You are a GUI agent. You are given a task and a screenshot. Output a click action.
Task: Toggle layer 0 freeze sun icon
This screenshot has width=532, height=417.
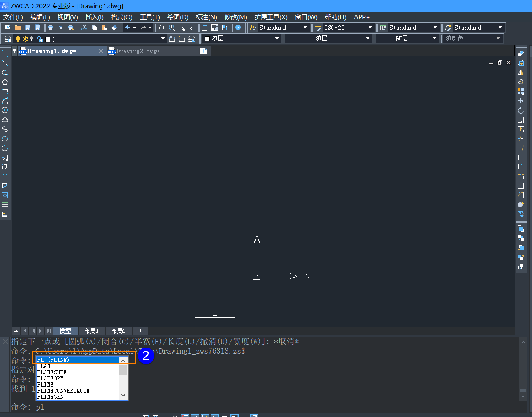click(25, 39)
